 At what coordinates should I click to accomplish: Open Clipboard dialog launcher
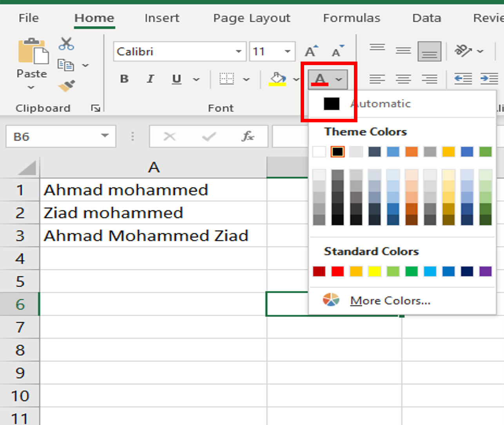(x=95, y=108)
